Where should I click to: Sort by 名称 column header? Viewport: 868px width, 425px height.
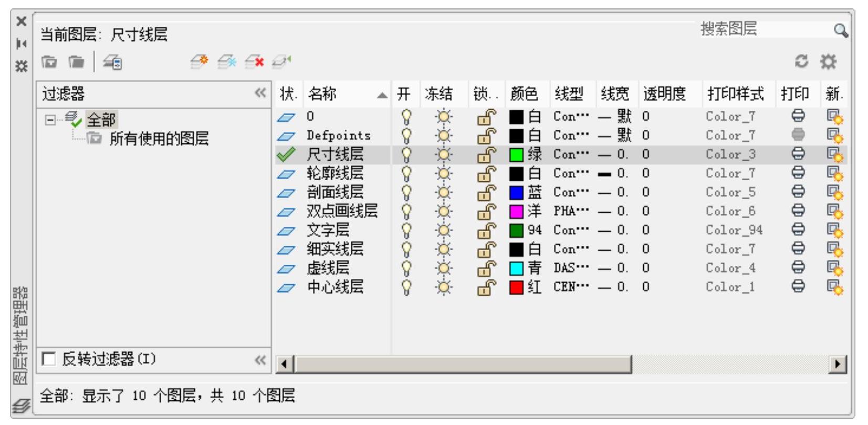346,94
